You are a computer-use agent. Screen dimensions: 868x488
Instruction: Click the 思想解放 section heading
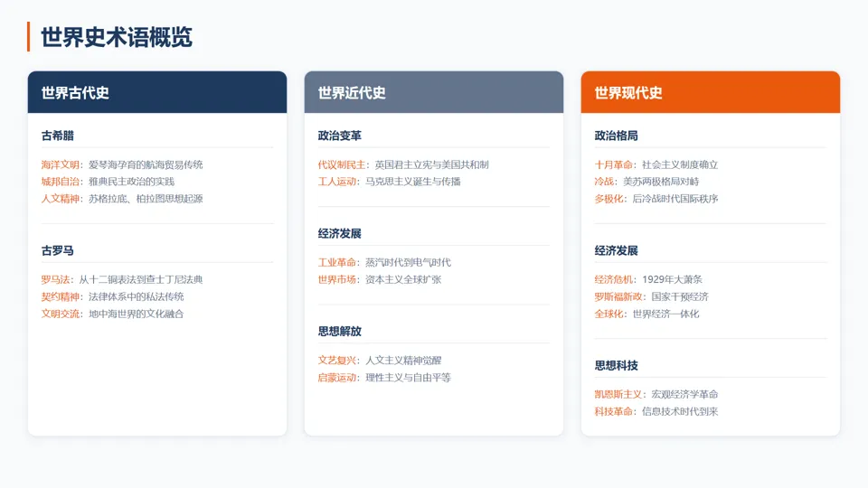pos(339,332)
